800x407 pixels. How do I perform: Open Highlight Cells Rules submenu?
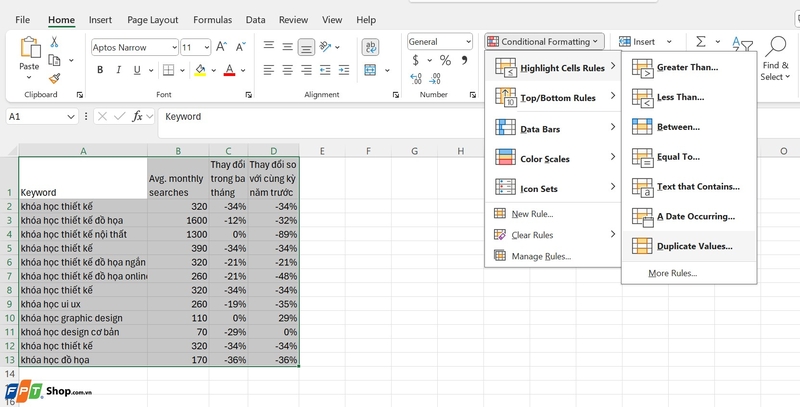point(553,67)
